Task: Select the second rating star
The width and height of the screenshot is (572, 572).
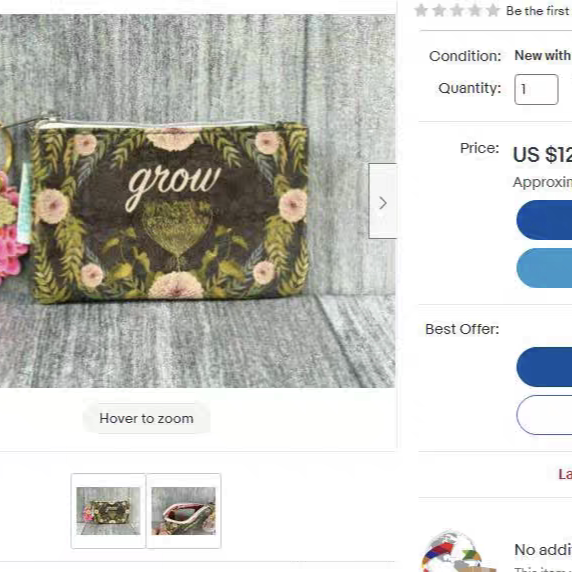Action: click(x=439, y=11)
